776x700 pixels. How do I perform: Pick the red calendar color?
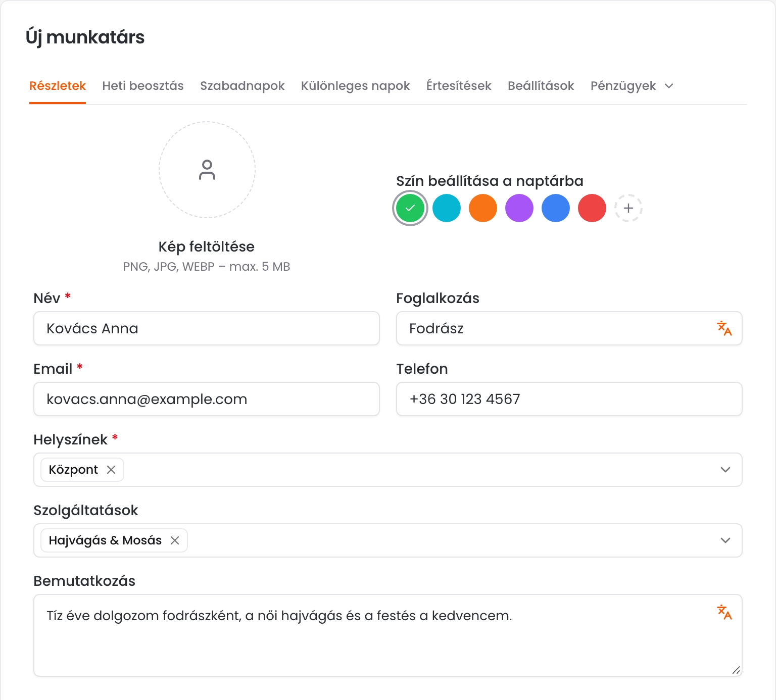(592, 208)
